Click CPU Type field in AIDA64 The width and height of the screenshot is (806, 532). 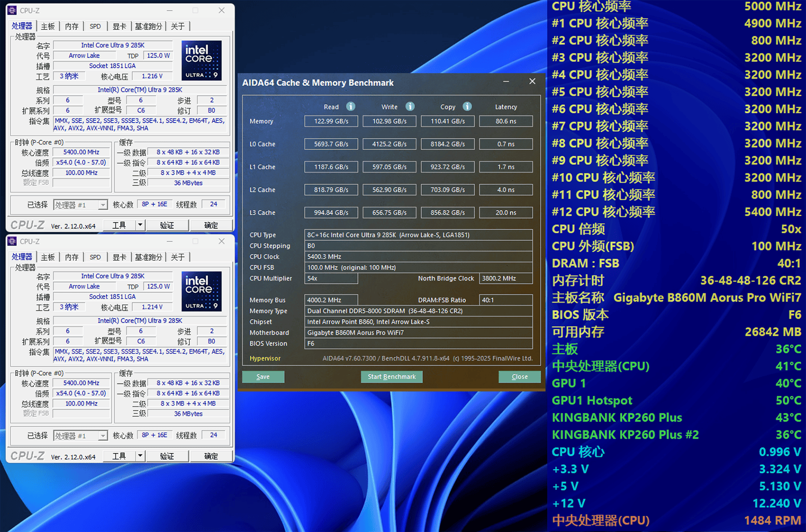click(419, 235)
